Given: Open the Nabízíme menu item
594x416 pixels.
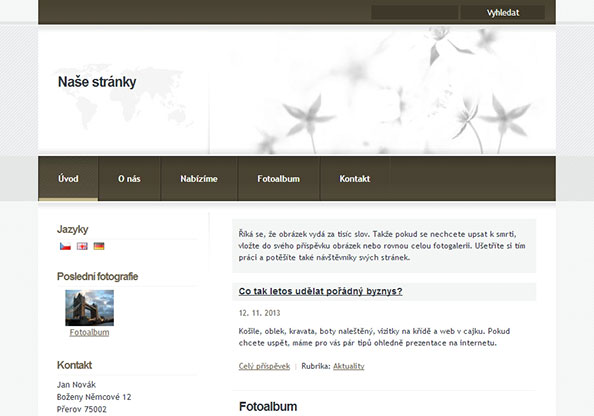Looking at the screenshot, I should click(199, 178).
